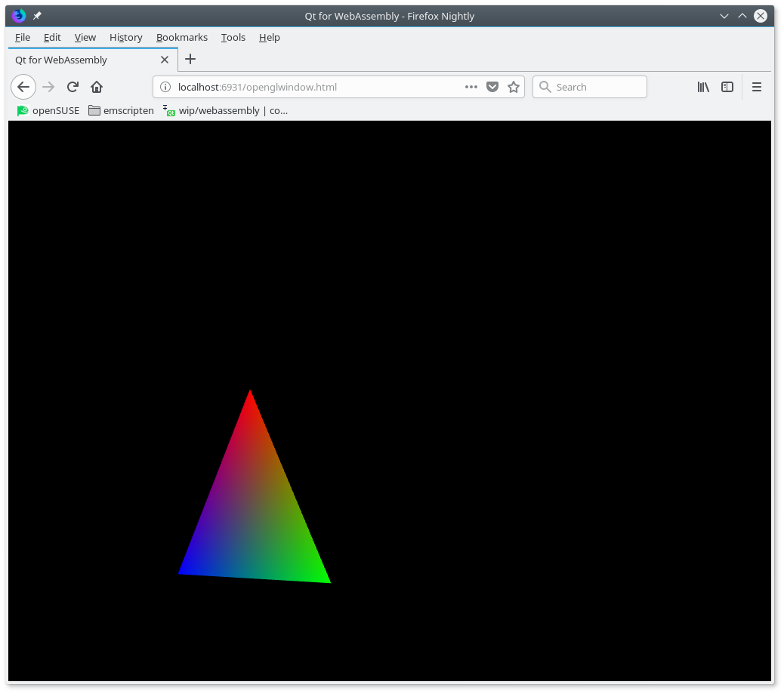784x694 pixels.
Task: Open the Bookmarks menu
Action: click(182, 37)
